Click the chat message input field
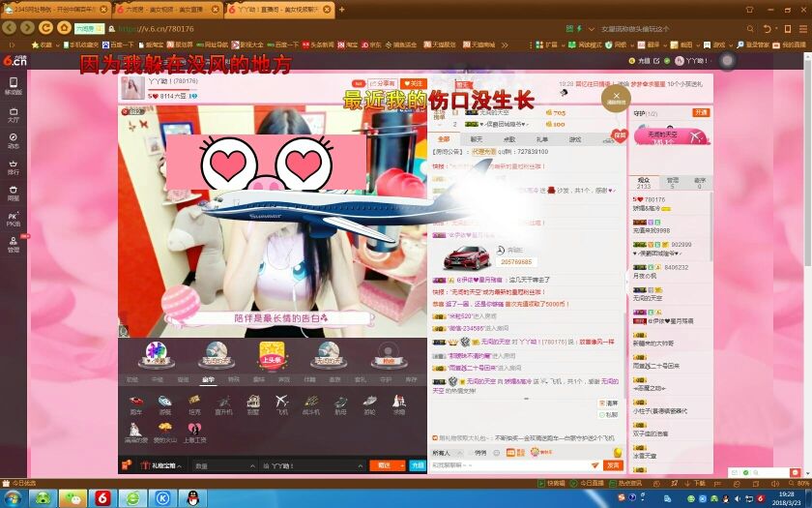Image resolution: width=812 pixels, height=508 pixels. click(510, 465)
